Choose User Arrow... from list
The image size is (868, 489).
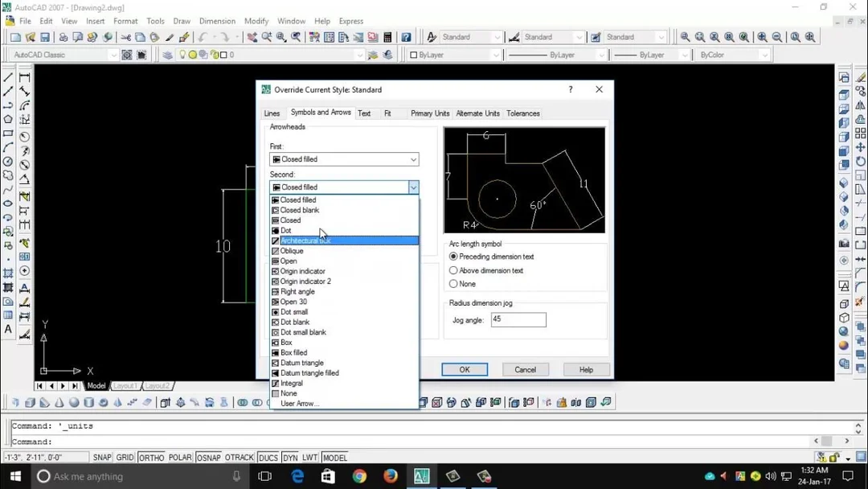click(x=344, y=404)
